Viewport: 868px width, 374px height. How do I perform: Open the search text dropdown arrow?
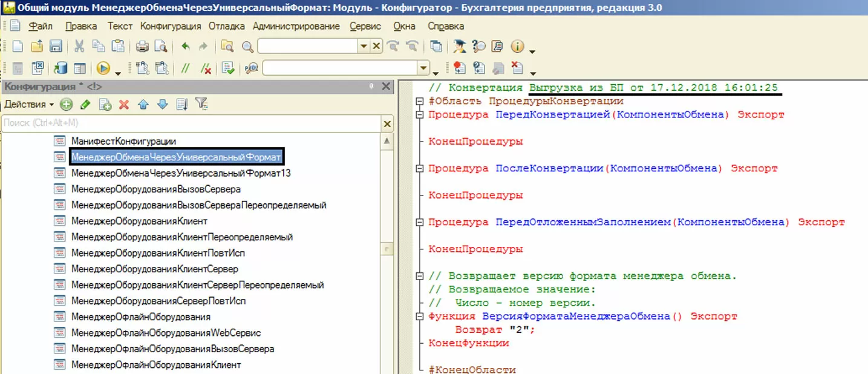(x=363, y=47)
